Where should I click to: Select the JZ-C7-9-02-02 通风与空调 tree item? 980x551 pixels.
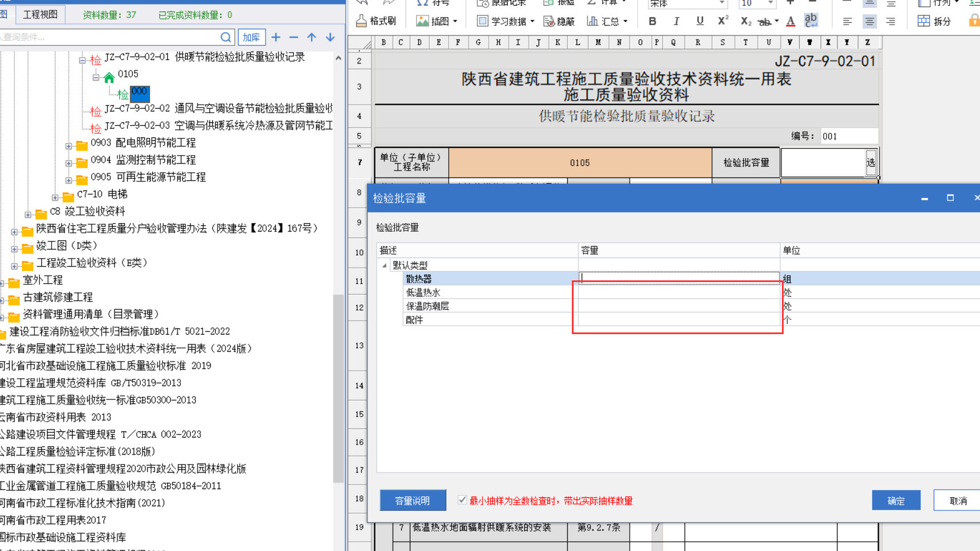218,109
